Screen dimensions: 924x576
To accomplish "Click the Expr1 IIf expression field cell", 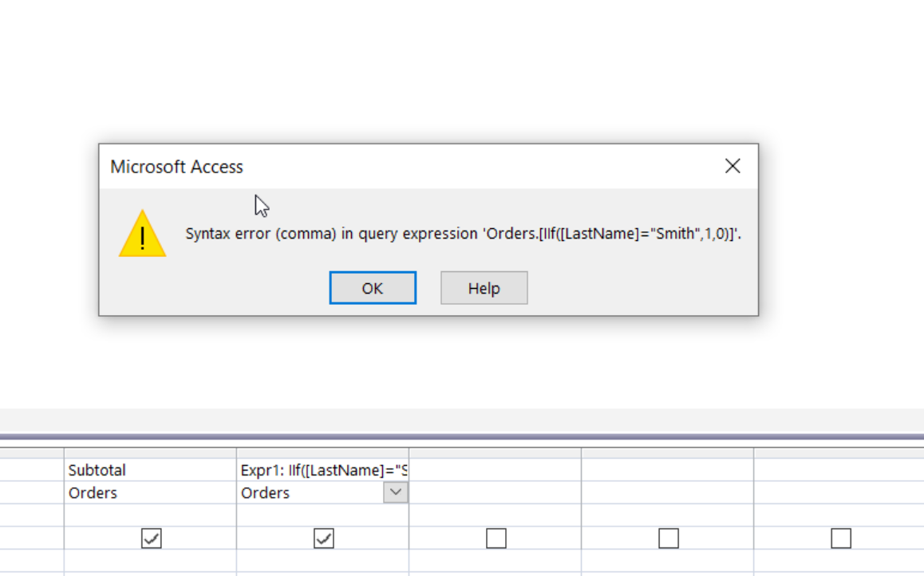I will [x=323, y=470].
